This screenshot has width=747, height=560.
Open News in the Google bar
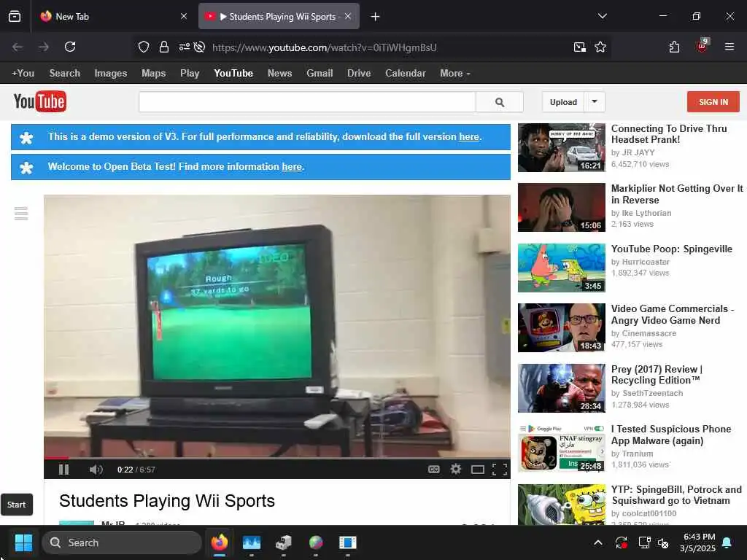click(x=279, y=74)
